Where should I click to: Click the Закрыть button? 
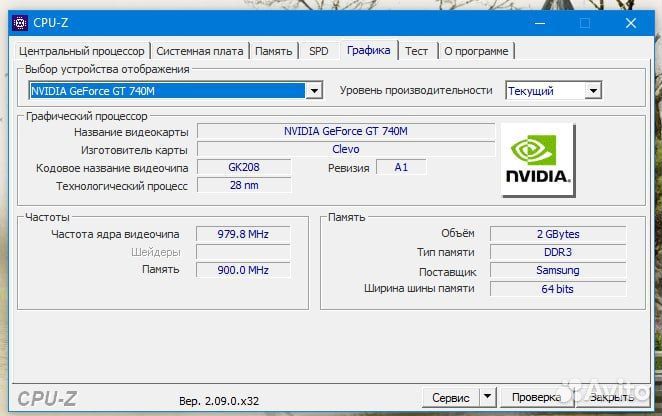(x=612, y=397)
